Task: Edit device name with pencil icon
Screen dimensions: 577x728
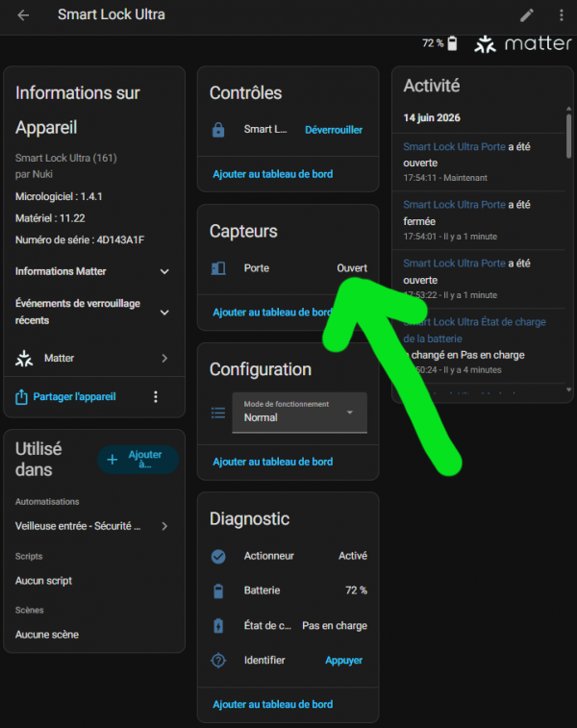Action: pyautogui.click(x=526, y=15)
